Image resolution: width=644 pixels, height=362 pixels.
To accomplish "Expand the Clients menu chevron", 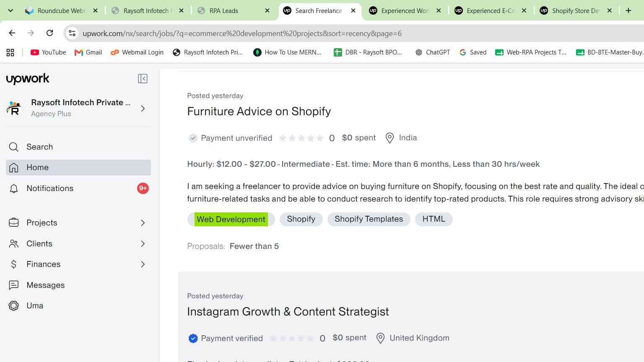I will 143,243.
